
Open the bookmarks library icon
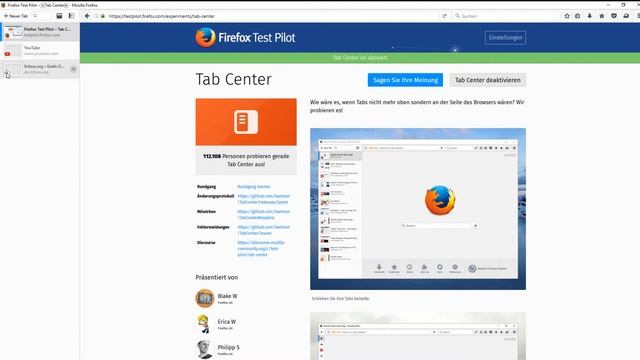578,16
